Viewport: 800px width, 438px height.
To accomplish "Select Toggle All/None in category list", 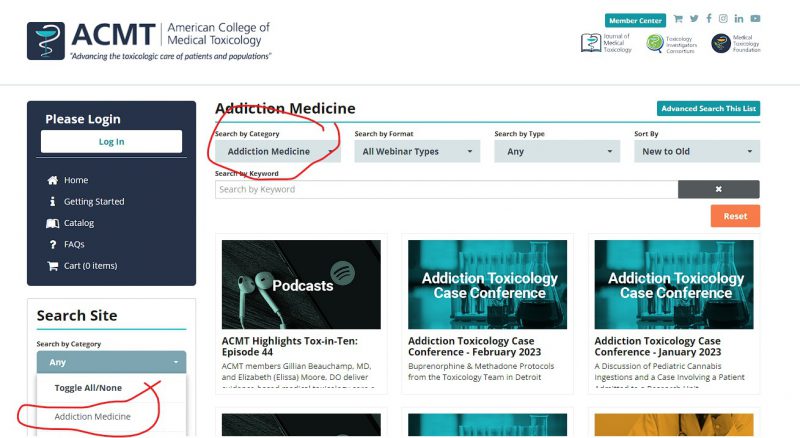I will point(88,388).
